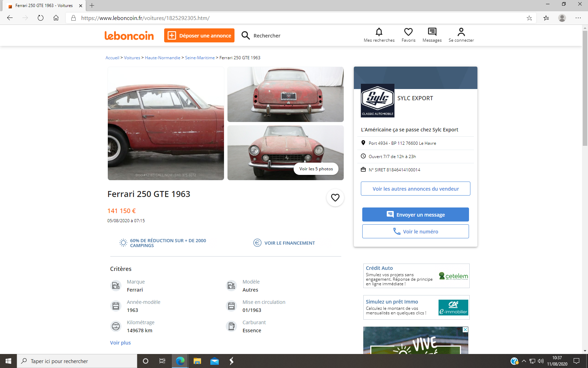Go to Accueil breadcrumb

tap(112, 58)
